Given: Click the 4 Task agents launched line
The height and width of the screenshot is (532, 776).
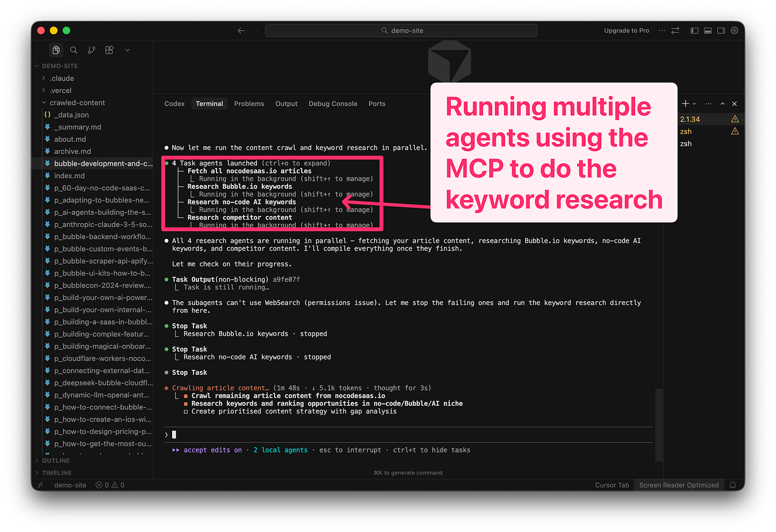Looking at the screenshot, I should tap(251, 164).
